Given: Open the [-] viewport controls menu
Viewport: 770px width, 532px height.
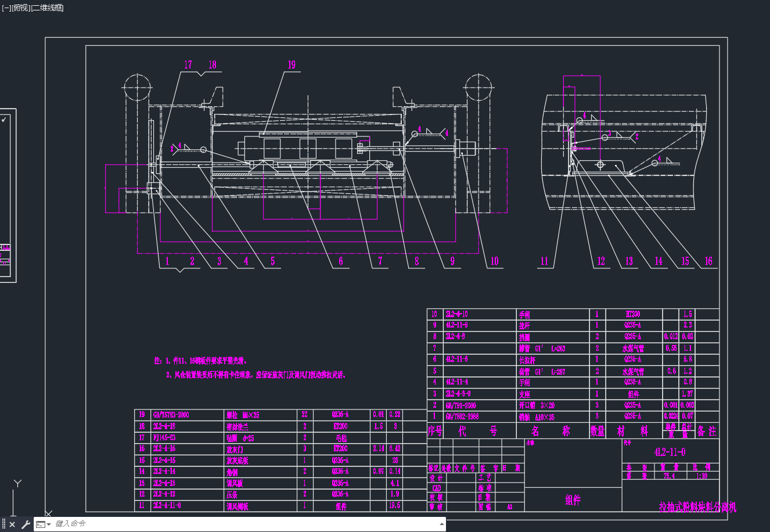Looking at the screenshot, I should click(x=6, y=8).
